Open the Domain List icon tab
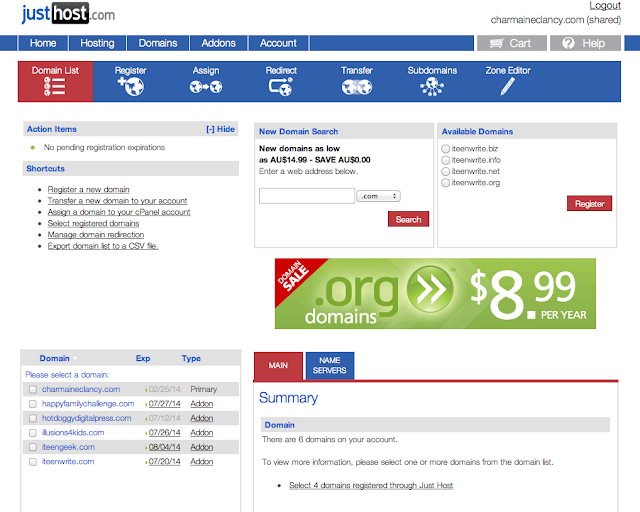 pyautogui.click(x=55, y=81)
